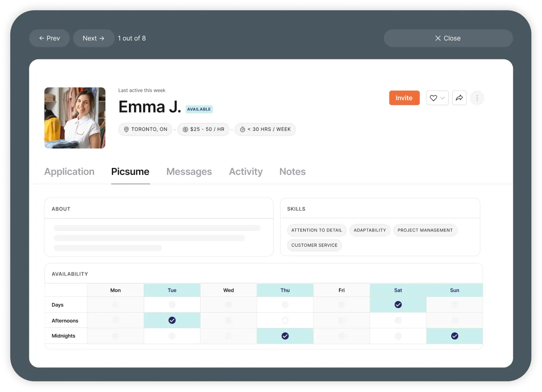This screenshot has width=542, height=392.
Task: Share the profile via arrow icon
Action: click(459, 98)
